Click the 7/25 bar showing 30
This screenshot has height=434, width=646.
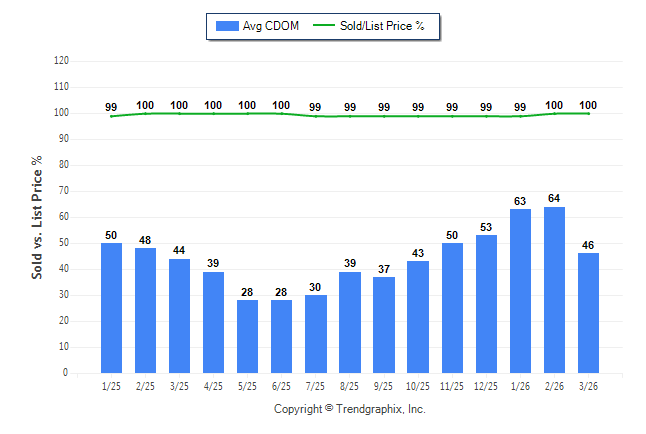coord(316,334)
